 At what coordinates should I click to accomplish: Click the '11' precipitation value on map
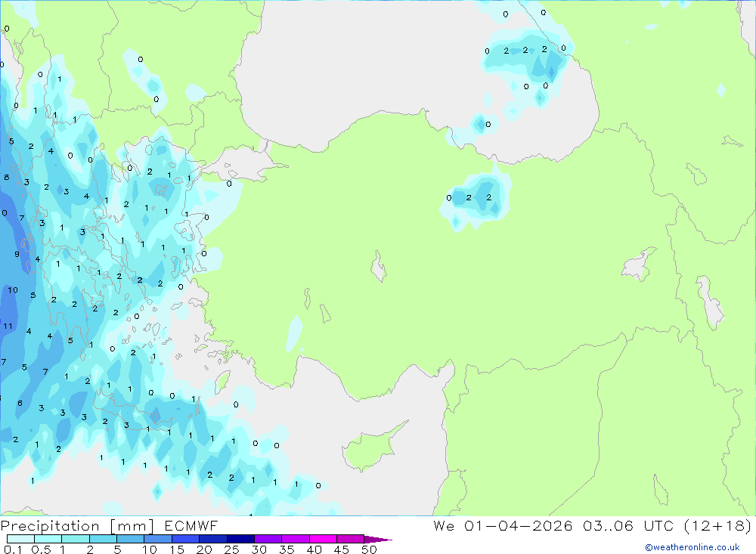tap(8, 327)
